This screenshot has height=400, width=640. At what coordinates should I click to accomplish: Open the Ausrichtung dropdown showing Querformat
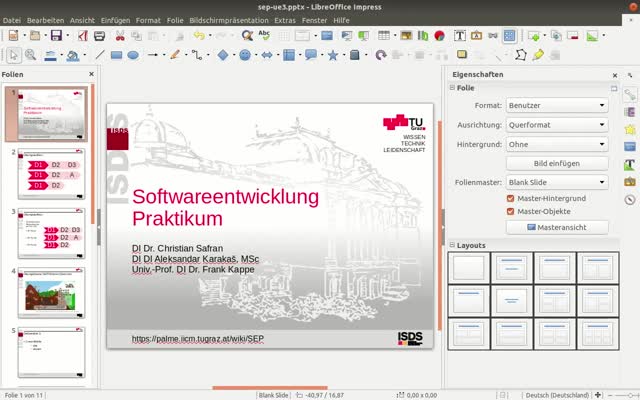pyautogui.click(x=557, y=125)
